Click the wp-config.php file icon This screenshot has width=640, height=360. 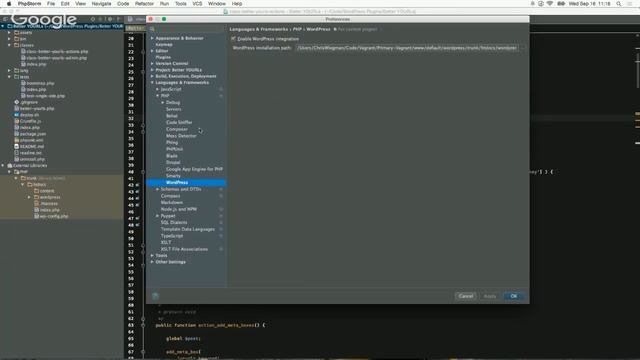[36, 216]
